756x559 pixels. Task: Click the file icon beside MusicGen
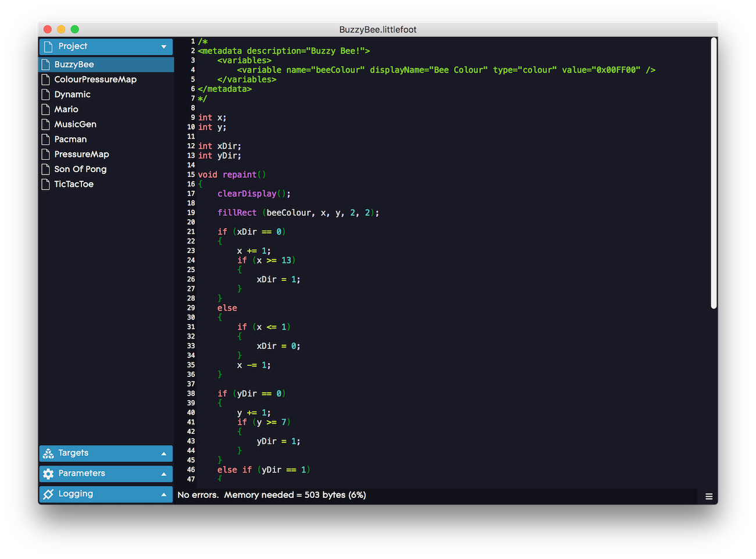45,124
